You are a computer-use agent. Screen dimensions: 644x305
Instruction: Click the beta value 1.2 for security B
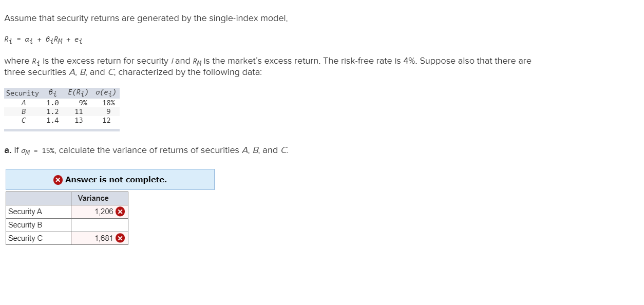coord(52,111)
